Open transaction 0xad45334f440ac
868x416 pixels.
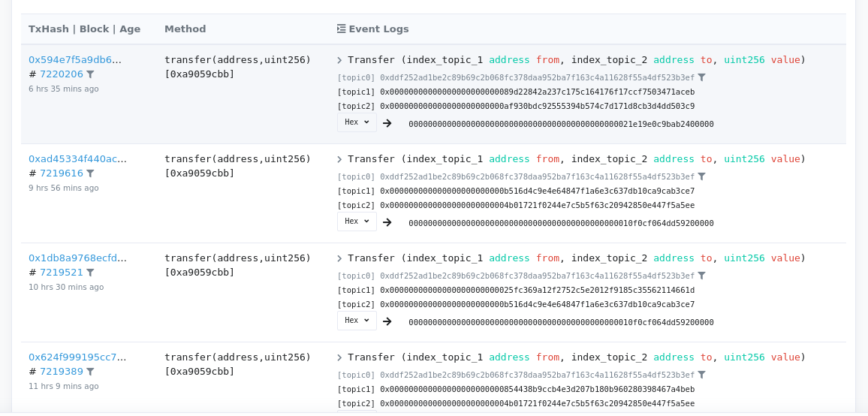pyautogui.click(x=77, y=158)
